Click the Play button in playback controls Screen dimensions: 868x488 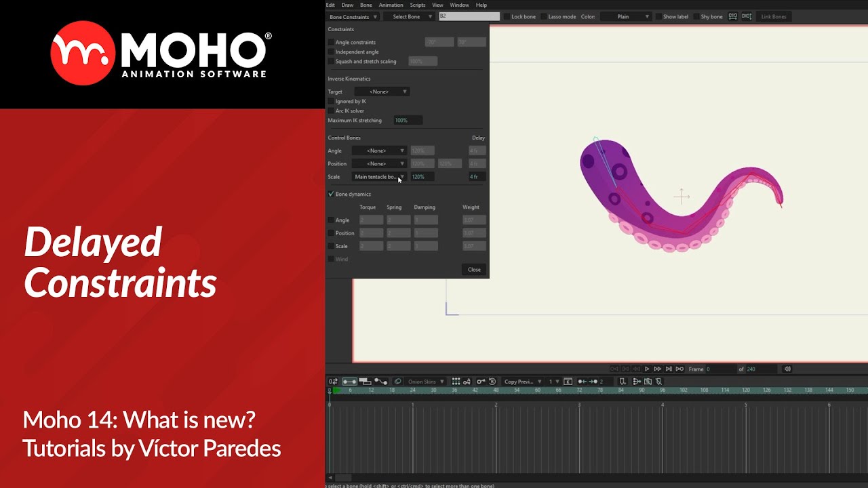click(647, 369)
